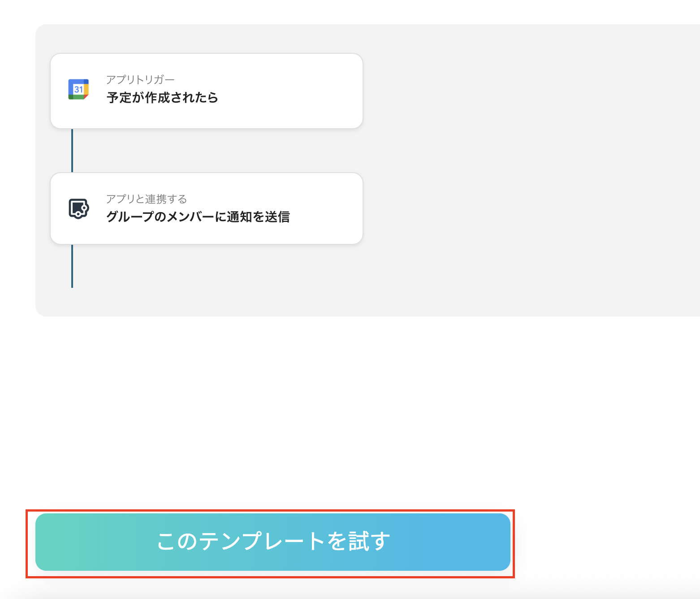
Task: Click the アプリトリガー label
Action: tap(140, 80)
